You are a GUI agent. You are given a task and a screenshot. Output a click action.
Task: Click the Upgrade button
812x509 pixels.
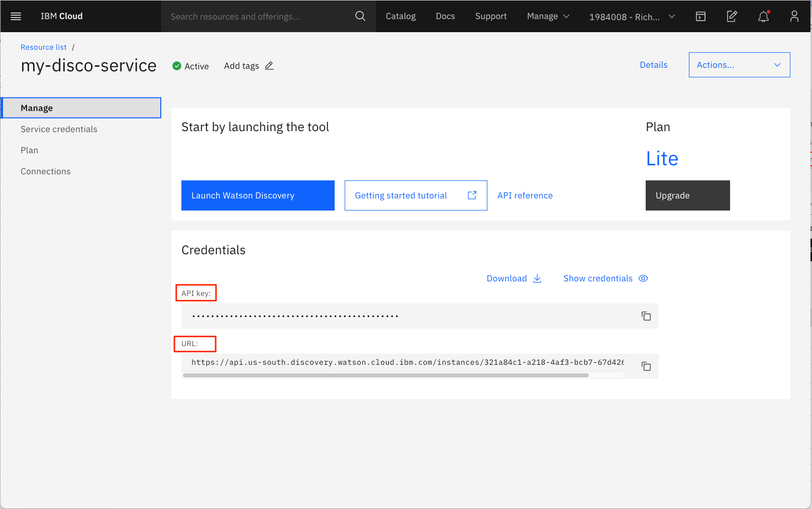[688, 195]
